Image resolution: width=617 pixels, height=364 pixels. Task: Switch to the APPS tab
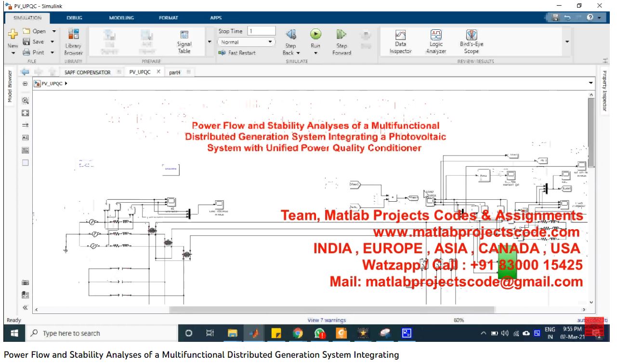[216, 18]
